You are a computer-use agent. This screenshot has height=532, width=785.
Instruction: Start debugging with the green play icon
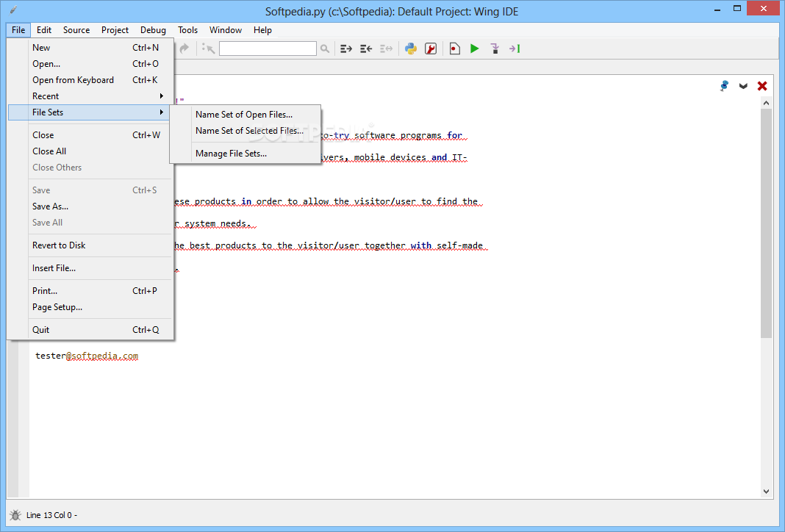[475, 48]
